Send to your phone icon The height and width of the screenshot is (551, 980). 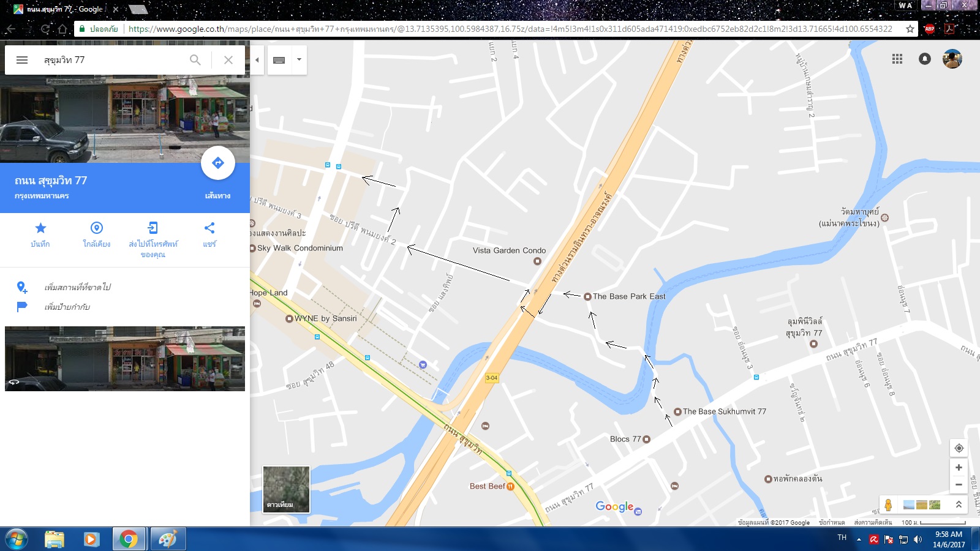pos(153,228)
